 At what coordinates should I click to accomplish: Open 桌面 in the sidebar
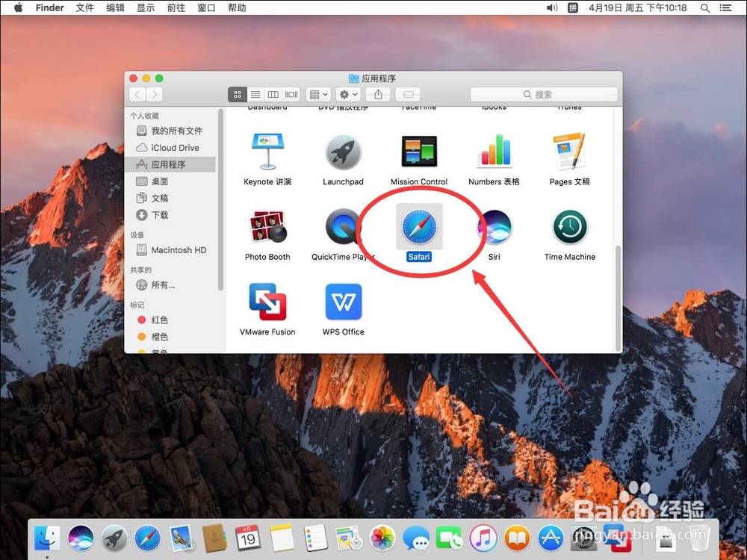coord(170,181)
